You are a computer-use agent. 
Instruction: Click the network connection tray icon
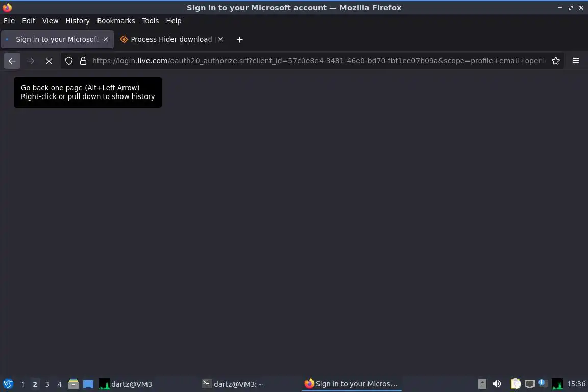tap(529, 384)
